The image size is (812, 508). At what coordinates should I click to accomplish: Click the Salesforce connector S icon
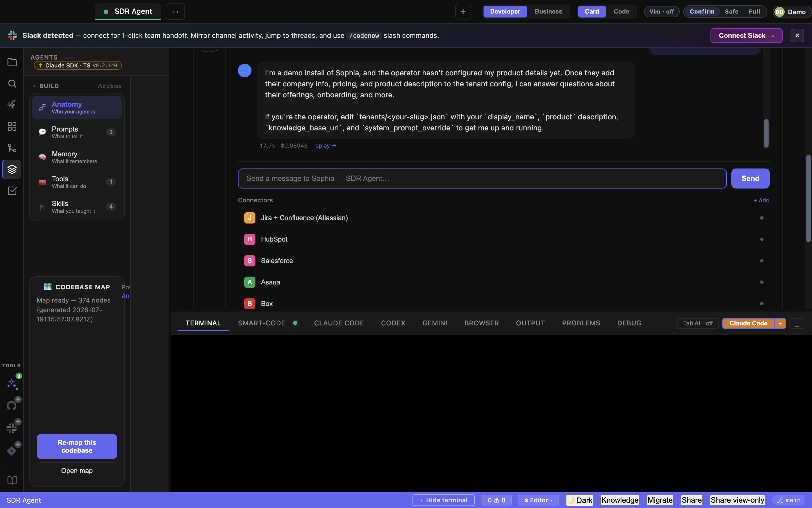(250, 261)
